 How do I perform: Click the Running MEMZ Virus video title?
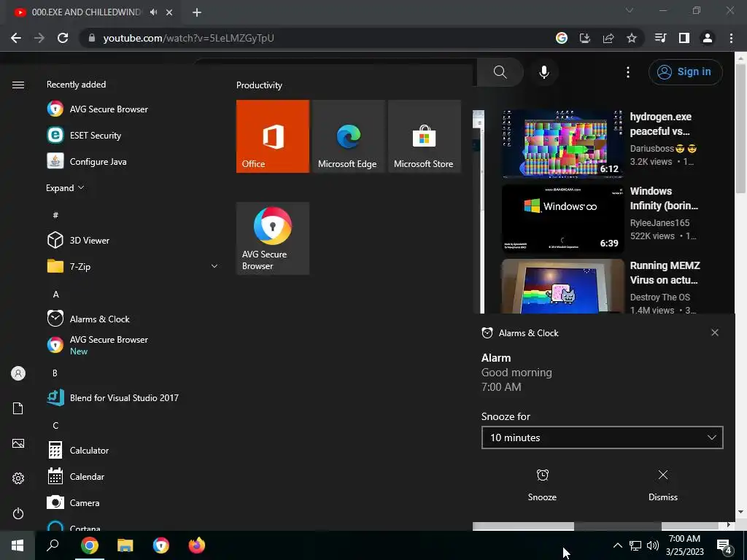(x=665, y=273)
